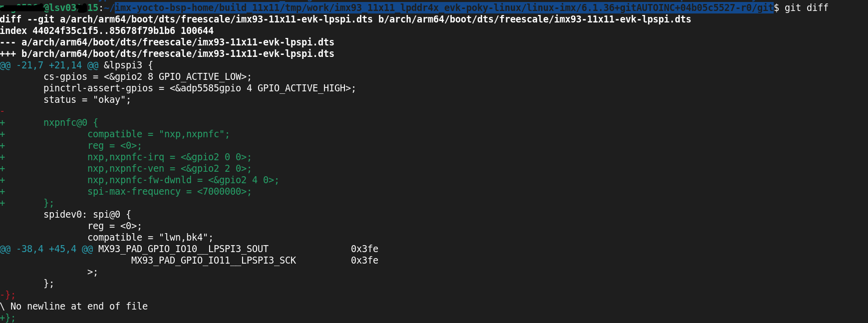This screenshot has height=323, width=868.
Task: Click the highlighted build directory path in prompt
Action: pos(443,7)
